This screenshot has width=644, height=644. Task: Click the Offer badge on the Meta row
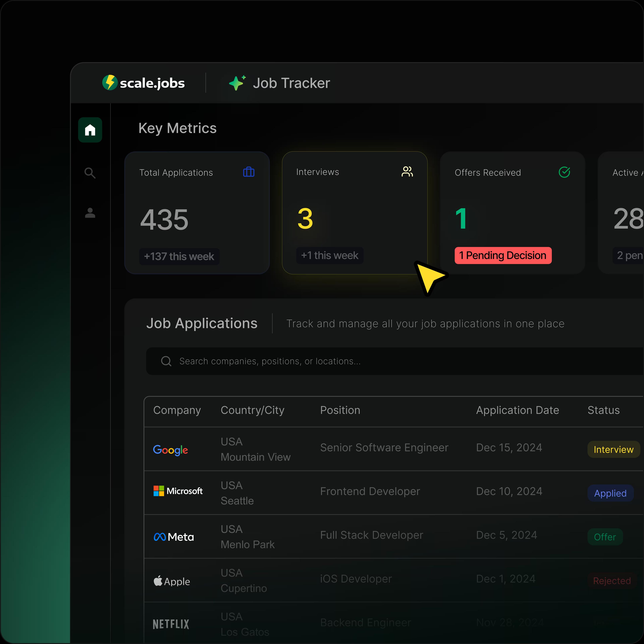(605, 537)
